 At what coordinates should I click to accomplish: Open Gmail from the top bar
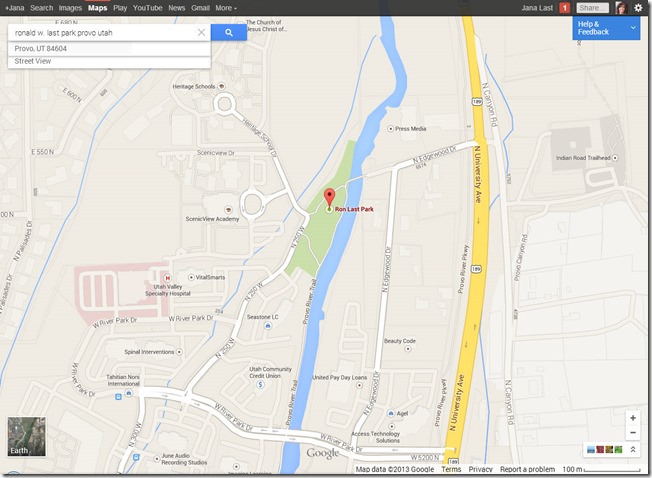pos(200,8)
